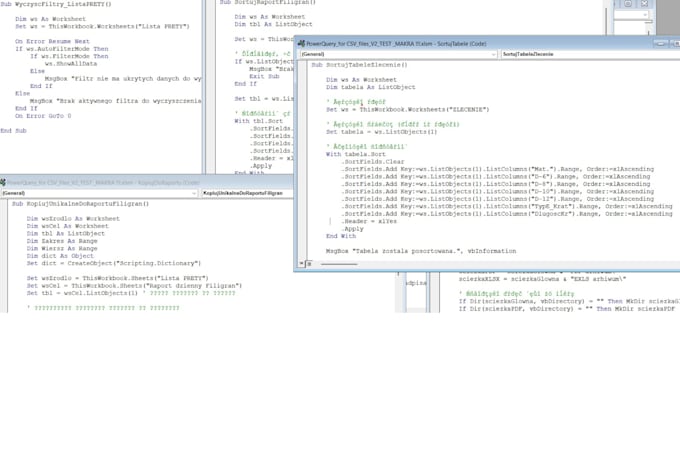Click the 'Dim tbl As ListObject' line in SortujRaportFiligran window
The width and height of the screenshot is (680, 459).
click(x=273, y=24)
